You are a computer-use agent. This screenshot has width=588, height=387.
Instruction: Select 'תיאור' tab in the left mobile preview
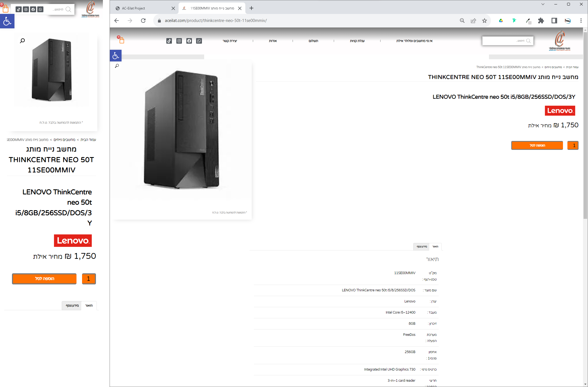pyautogui.click(x=89, y=306)
